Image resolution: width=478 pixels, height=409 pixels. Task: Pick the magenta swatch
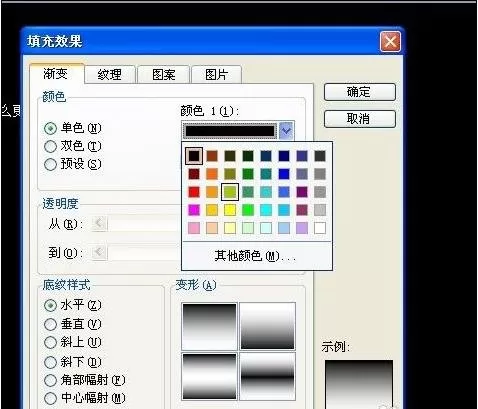pos(194,210)
